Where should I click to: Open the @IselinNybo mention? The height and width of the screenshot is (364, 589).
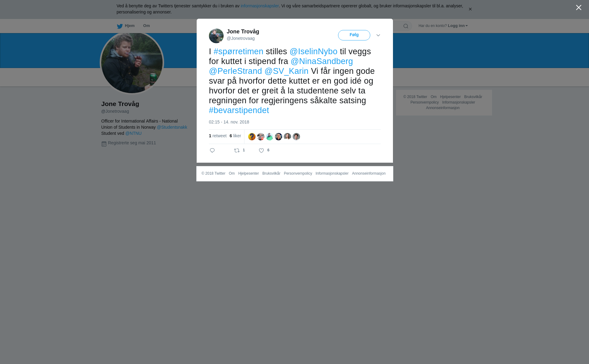314,51
